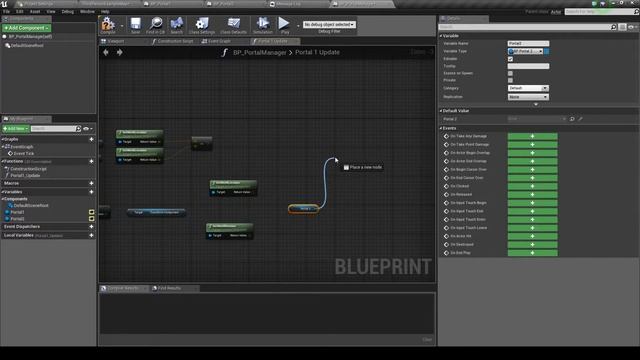This screenshot has width=640, height=360.
Task: Open My Blueprint view options eye
Action: click(88, 129)
